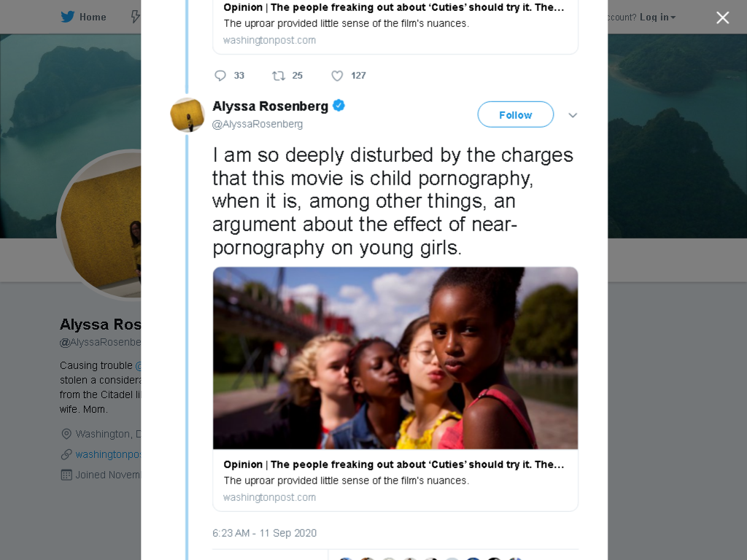Click the reply speech bubble icon
Image resolution: width=747 pixels, height=560 pixels.
pos(220,76)
